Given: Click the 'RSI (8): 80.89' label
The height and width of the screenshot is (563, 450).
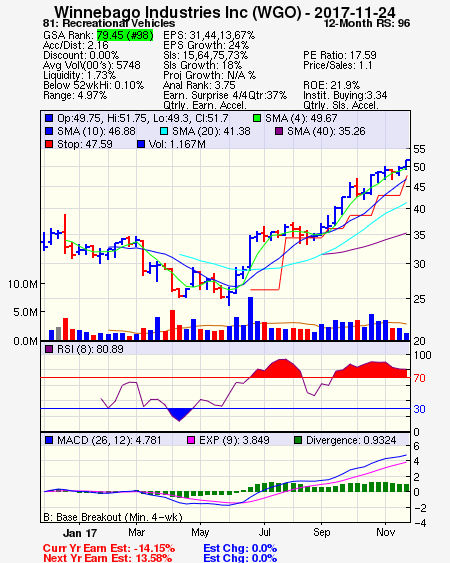Looking at the screenshot, I should pyautogui.click(x=90, y=349).
